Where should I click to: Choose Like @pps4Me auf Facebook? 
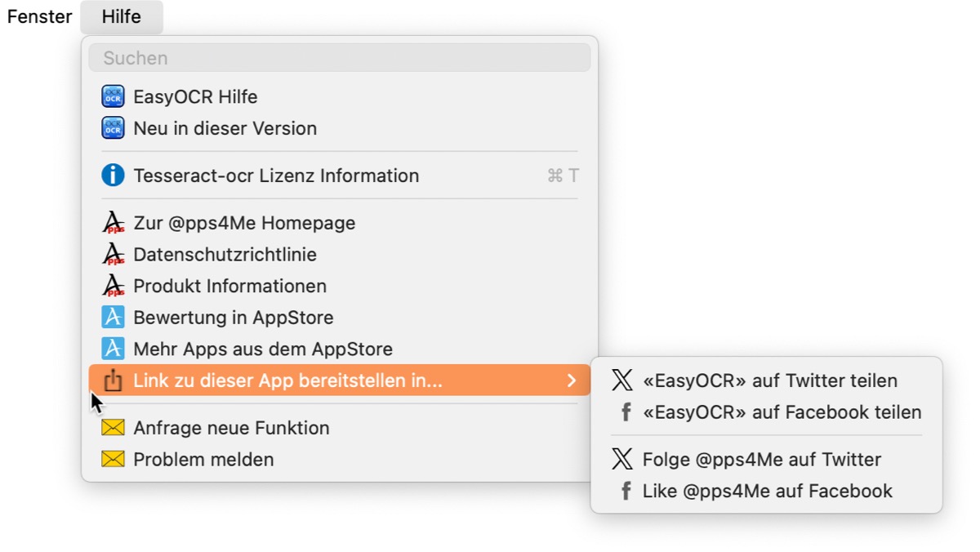point(768,491)
